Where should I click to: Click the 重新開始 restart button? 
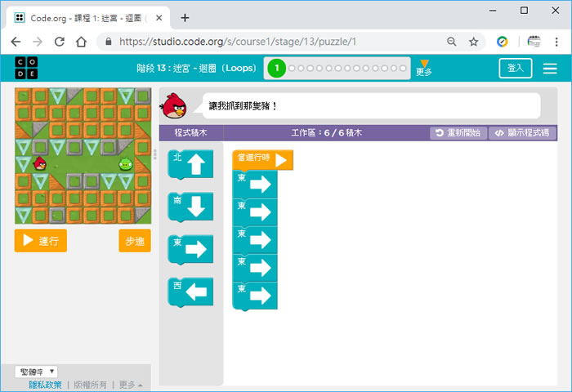pos(458,133)
